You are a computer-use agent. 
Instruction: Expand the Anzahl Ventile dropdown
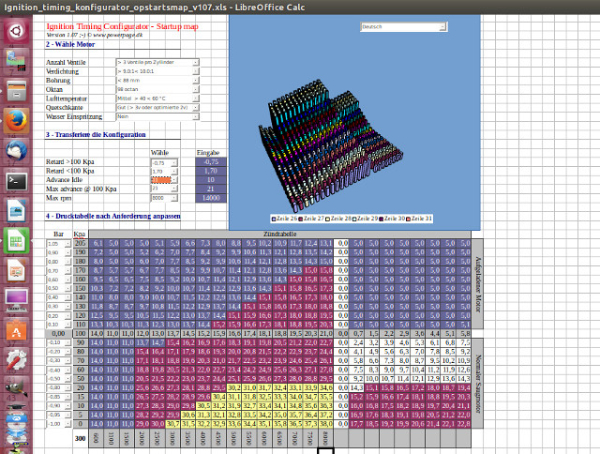(x=196, y=62)
